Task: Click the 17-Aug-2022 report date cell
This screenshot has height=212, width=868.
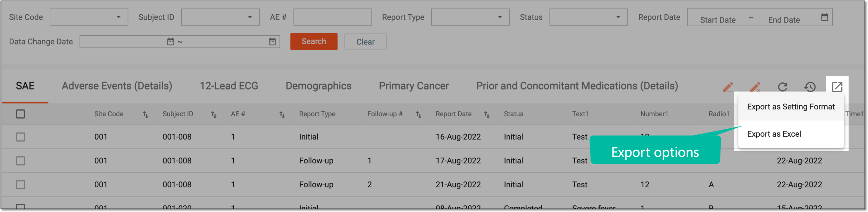Action: pos(458,161)
